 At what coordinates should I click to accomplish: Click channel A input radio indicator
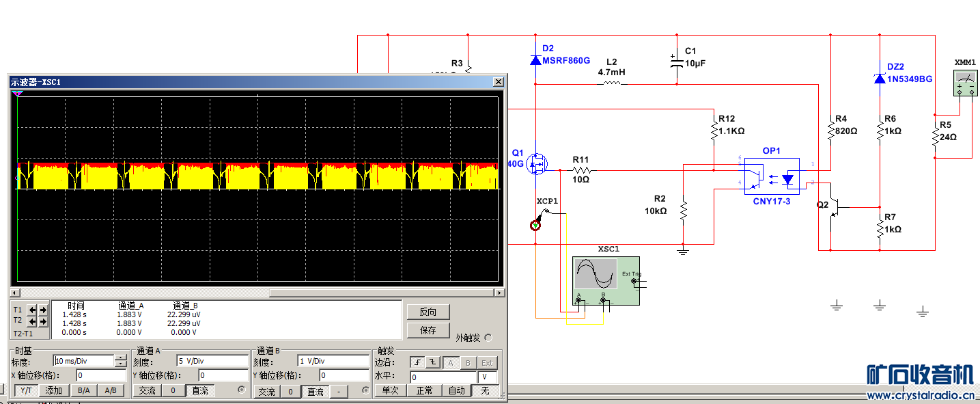[242, 390]
